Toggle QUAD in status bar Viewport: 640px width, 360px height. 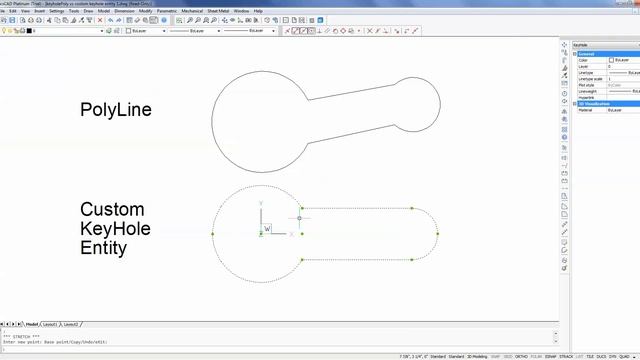click(x=624, y=357)
